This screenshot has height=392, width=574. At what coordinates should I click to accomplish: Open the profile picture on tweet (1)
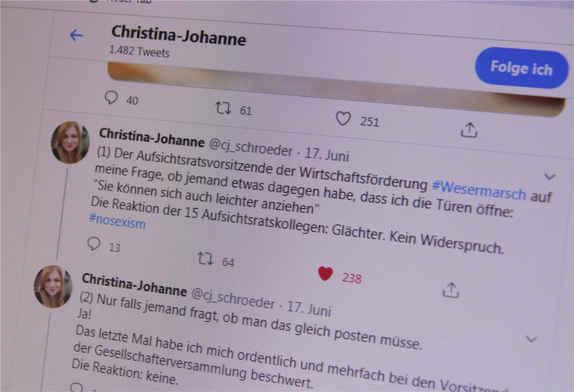tap(70, 142)
